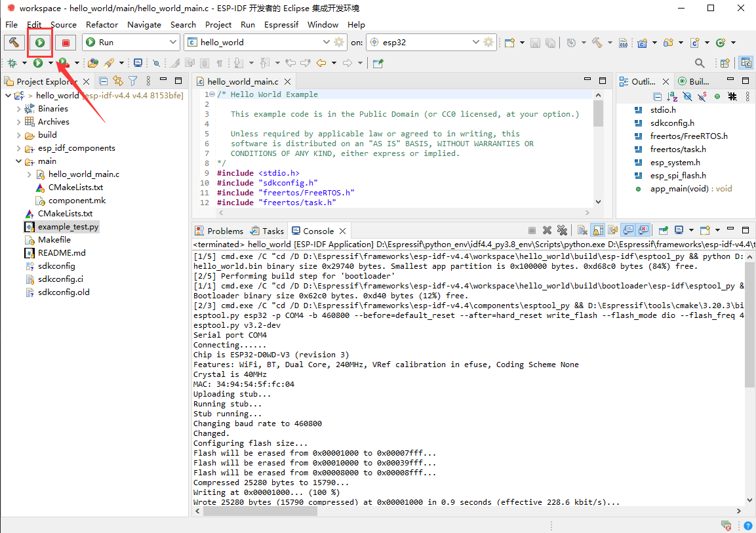Open Project Explorer View Menu three dots

pyautogui.click(x=148, y=81)
